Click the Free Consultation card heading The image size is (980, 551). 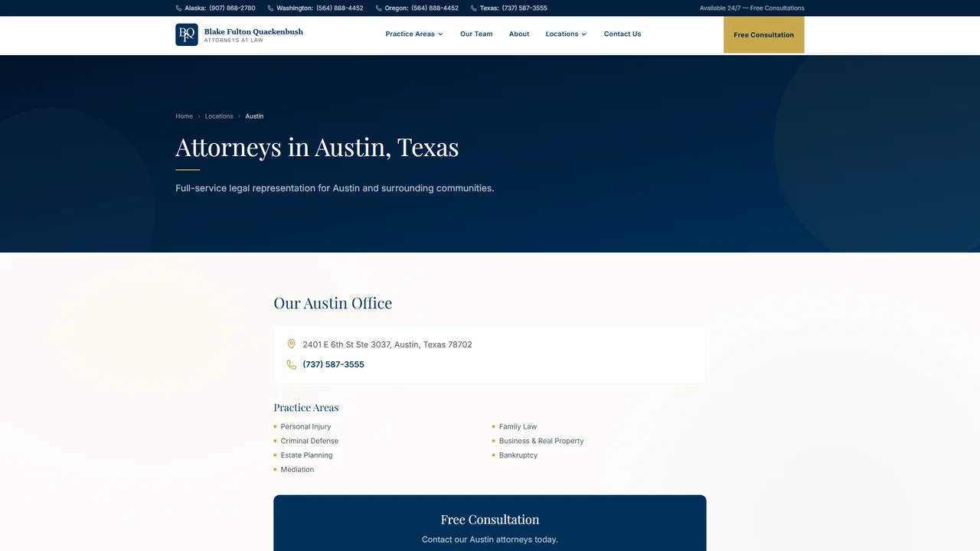pyautogui.click(x=490, y=520)
